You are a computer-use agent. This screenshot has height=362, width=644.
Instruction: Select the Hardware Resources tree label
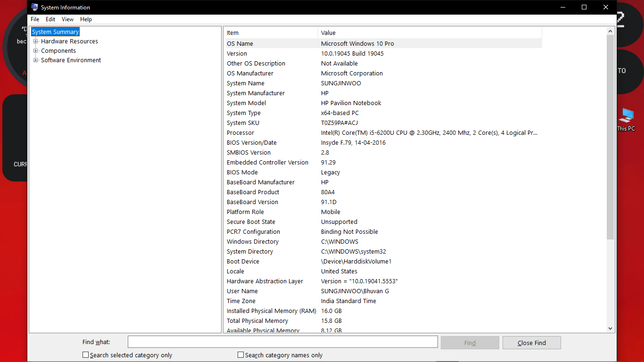tap(69, 41)
